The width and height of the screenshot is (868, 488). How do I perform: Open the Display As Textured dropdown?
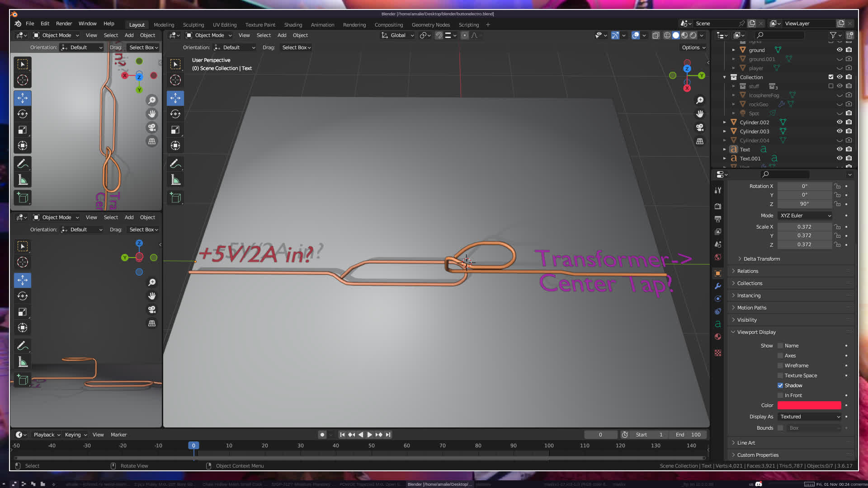click(x=810, y=417)
